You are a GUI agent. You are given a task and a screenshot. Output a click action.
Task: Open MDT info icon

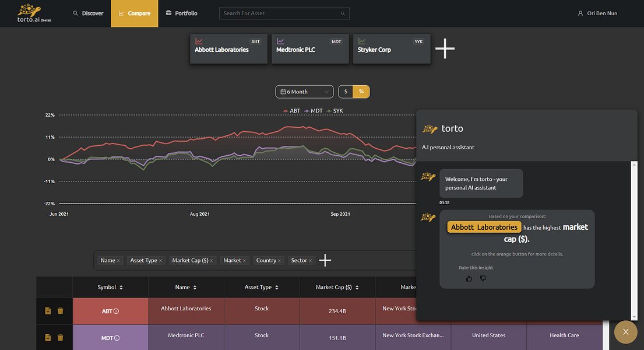pos(117,338)
